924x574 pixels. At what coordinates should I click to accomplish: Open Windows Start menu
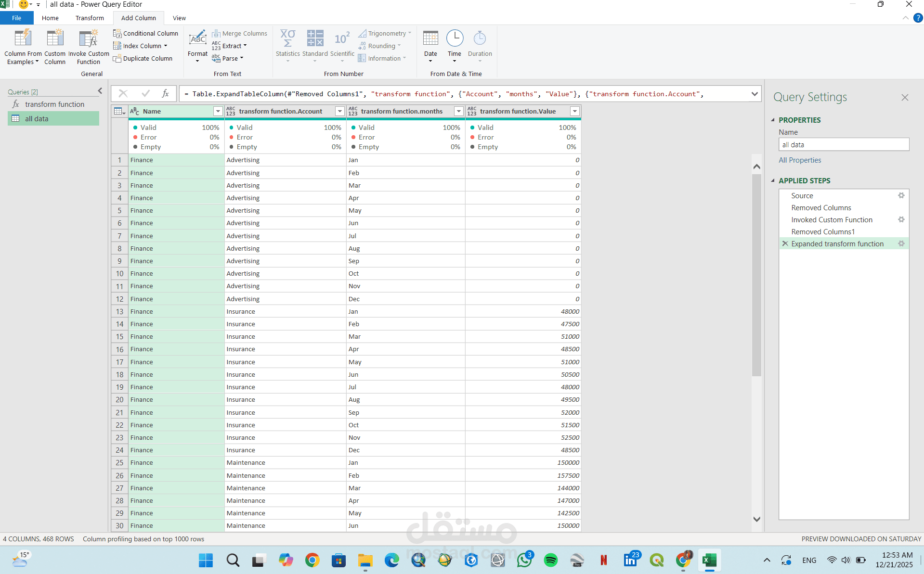(x=206, y=560)
